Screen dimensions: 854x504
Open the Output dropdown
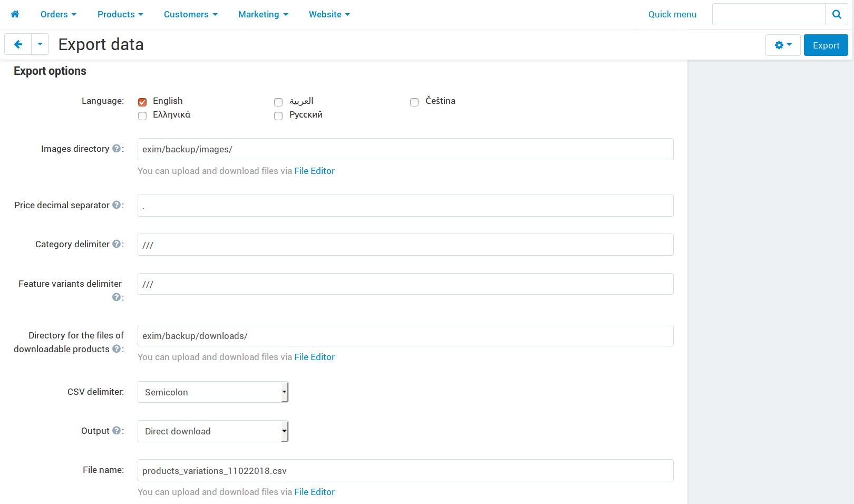point(213,431)
